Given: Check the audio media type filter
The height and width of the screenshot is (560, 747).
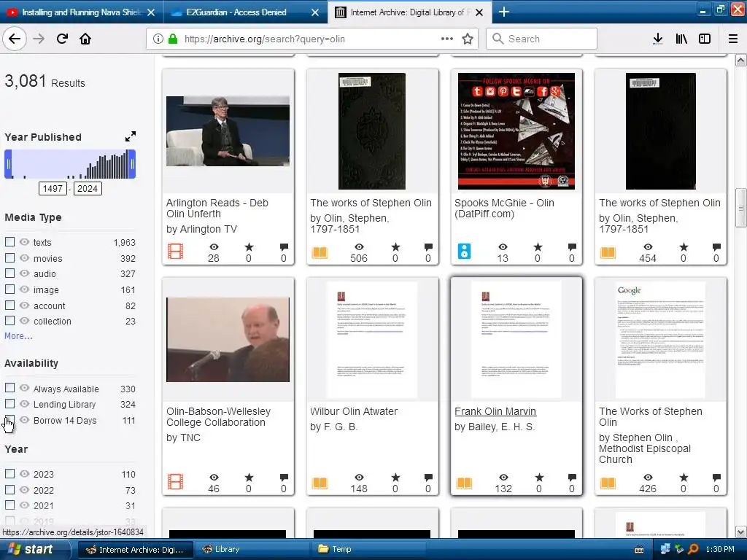Looking at the screenshot, I should pyautogui.click(x=9, y=273).
